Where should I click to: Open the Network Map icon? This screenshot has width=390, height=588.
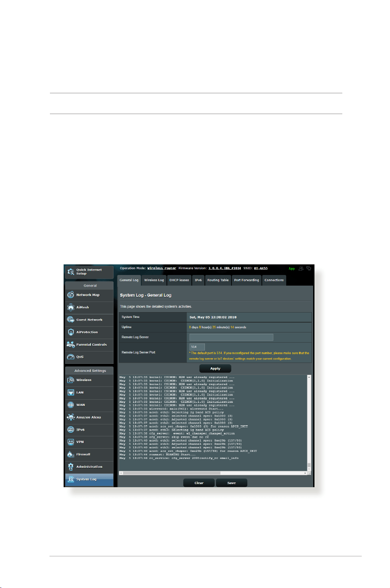click(x=71, y=295)
